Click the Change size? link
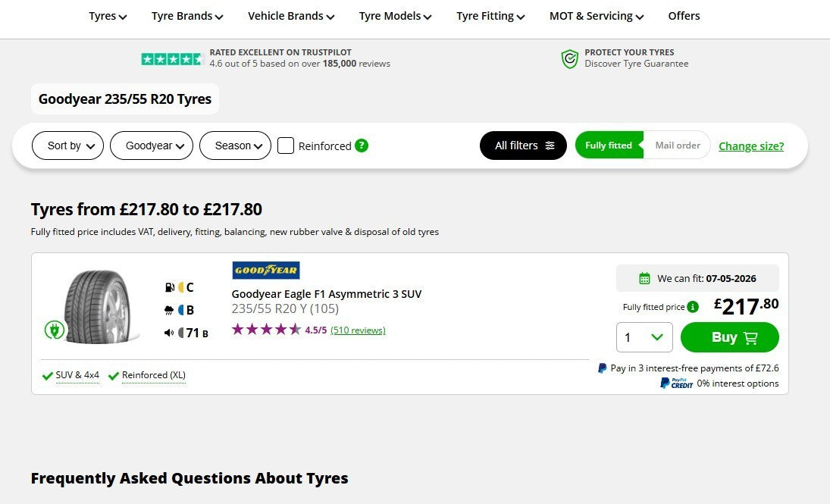Viewport: 830px width, 504px height. [x=751, y=146]
